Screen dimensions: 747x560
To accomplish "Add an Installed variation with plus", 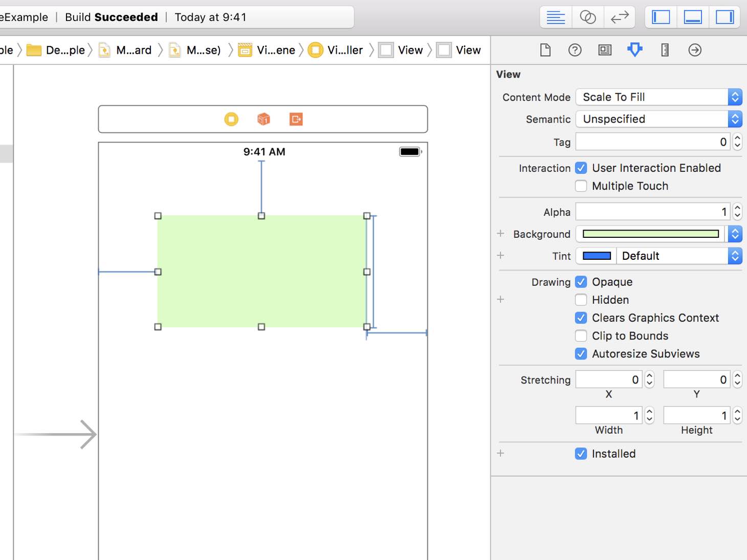I will point(500,453).
